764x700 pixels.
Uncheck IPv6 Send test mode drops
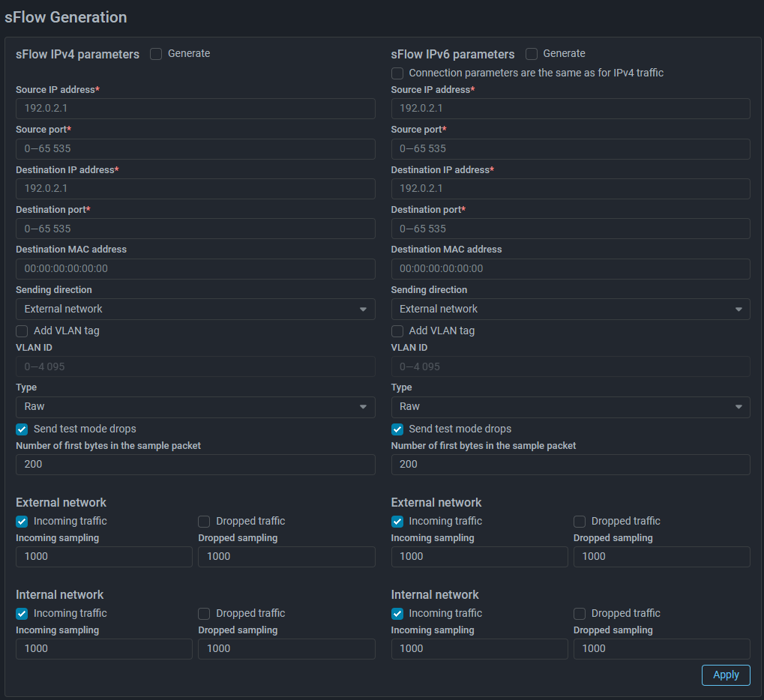(397, 429)
